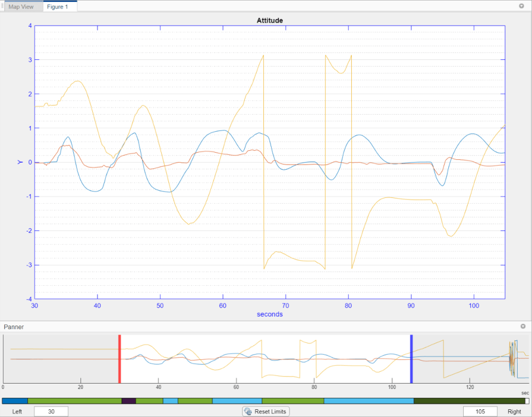
Task: Click the dark green final mode bar segment
Action: [x=470, y=401]
